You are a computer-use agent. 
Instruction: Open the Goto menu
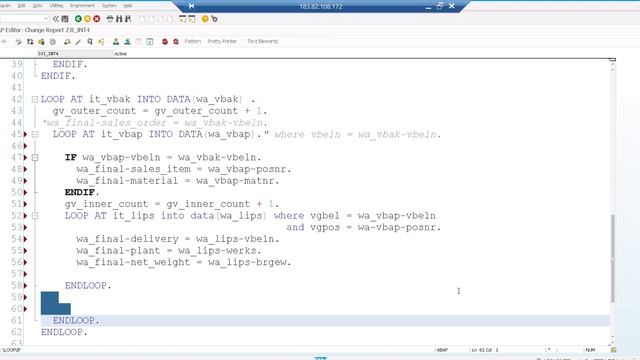[x=38, y=6]
